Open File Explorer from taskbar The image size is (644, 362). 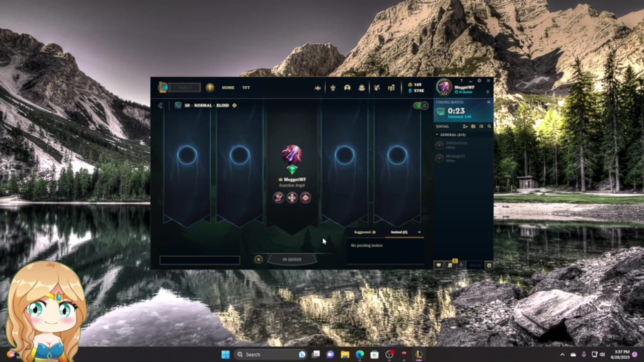345,354
